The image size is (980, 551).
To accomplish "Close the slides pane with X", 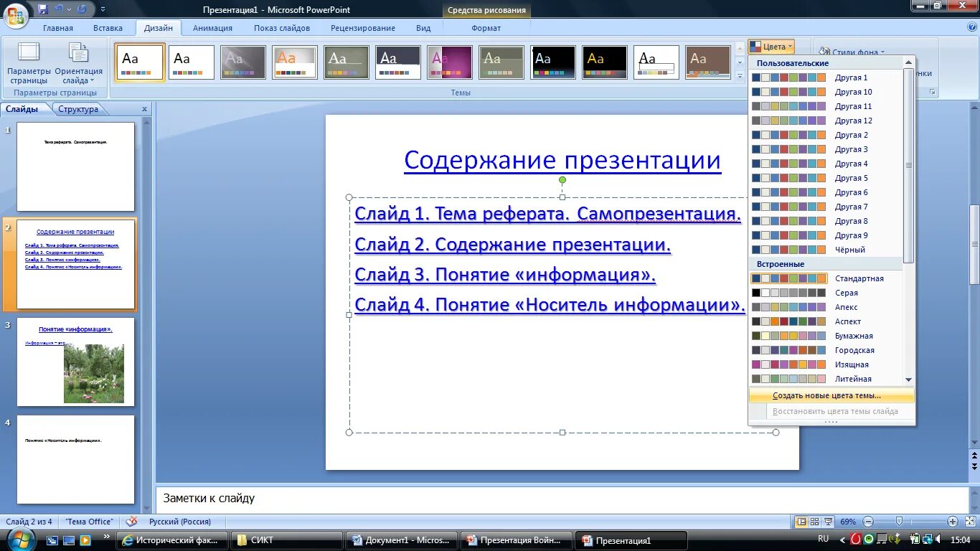I will pos(144,109).
